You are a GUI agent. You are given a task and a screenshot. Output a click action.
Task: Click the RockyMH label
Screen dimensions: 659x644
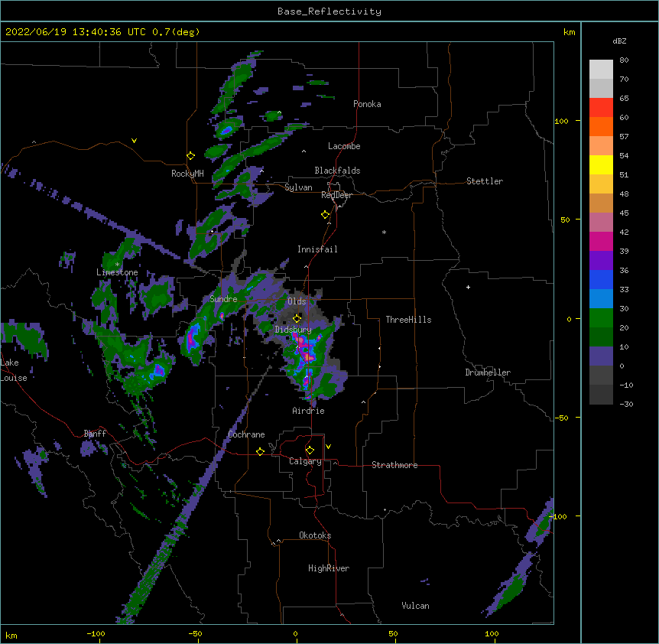(x=187, y=174)
